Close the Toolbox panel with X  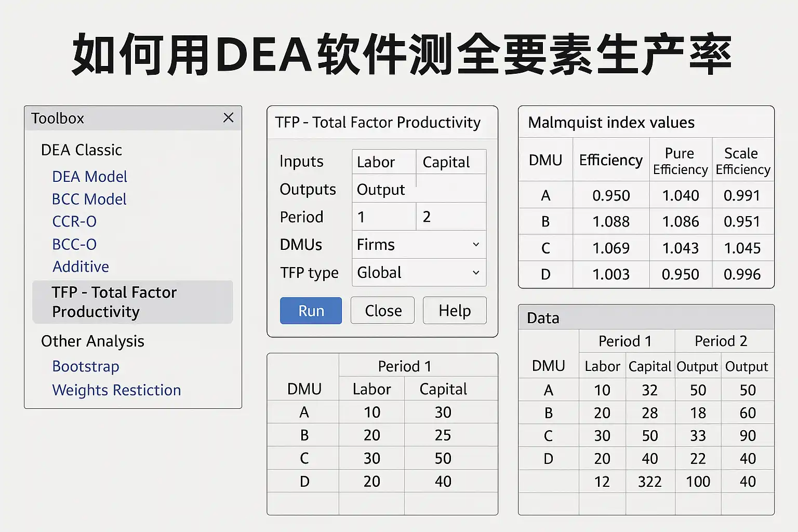pos(228,118)
